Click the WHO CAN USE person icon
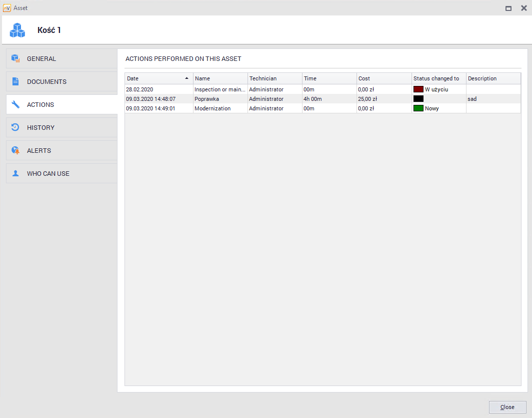The width and height of the screenshot is (532, 418). point(15,173)
